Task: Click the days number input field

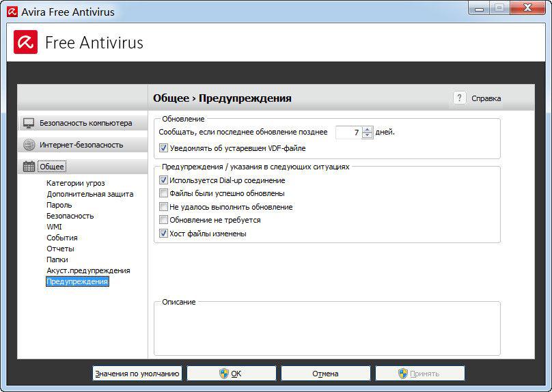Action: click(x=348, y=132)
